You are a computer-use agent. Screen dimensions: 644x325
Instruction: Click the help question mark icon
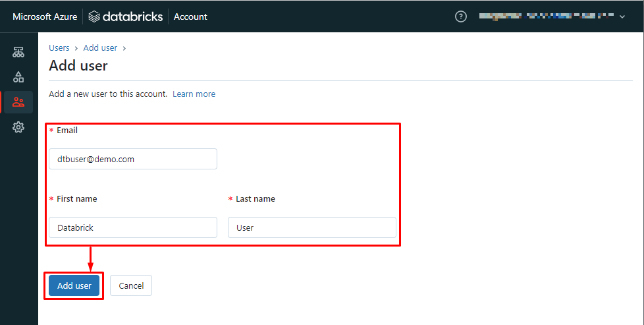tap(461, 17)
